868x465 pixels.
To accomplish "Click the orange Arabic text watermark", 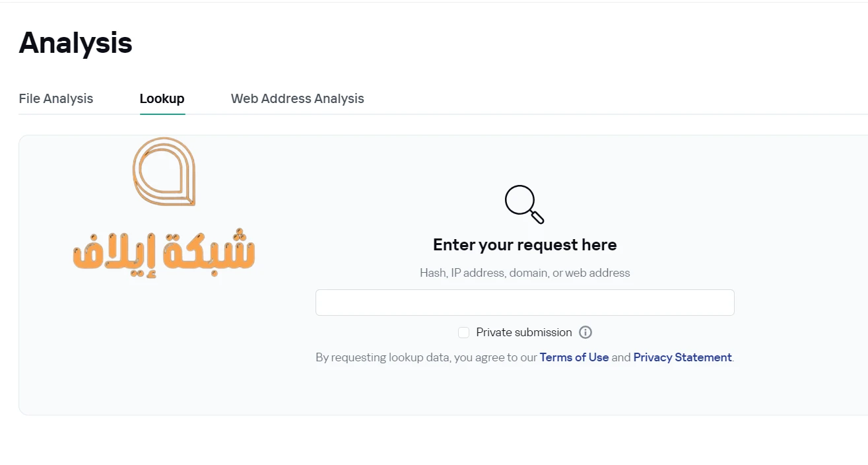I will [164, 253].
